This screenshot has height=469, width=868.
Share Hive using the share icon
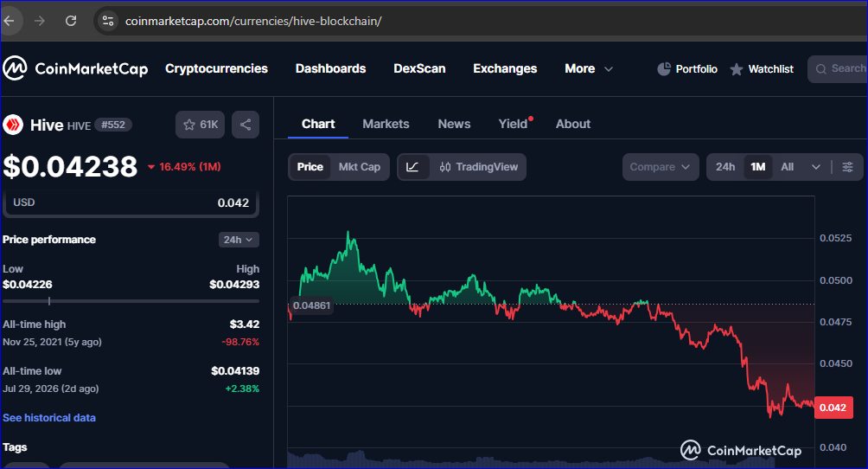(x=246, y=125)
